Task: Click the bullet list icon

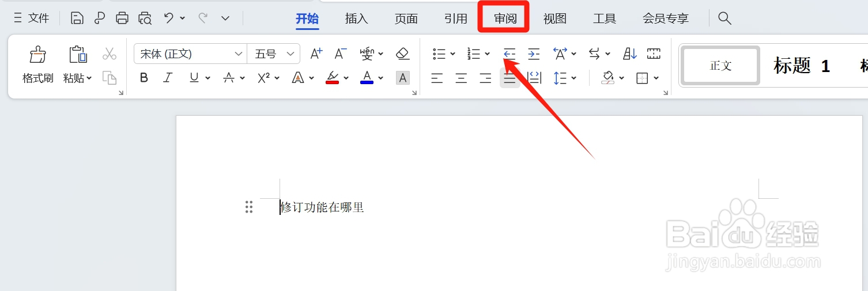Action: coord(440,54)
